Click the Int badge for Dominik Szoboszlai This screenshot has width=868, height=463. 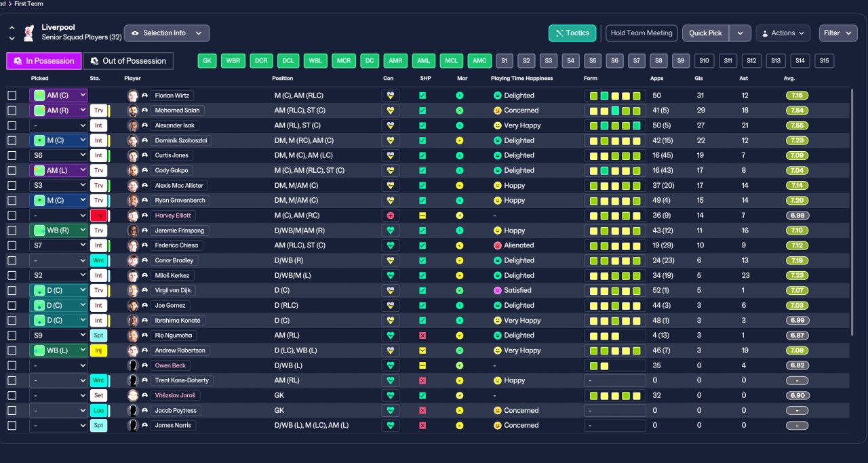point(98,140)
